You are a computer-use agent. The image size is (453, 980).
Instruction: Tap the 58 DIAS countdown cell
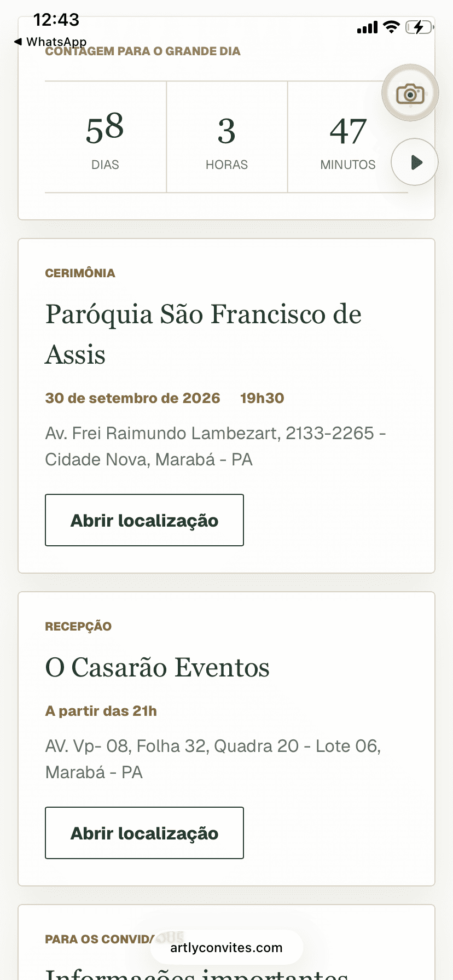pos(106,137)
